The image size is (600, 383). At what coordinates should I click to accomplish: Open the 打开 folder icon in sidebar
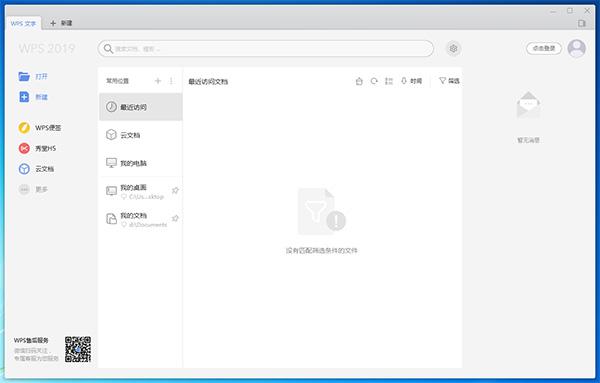[24, 77]
